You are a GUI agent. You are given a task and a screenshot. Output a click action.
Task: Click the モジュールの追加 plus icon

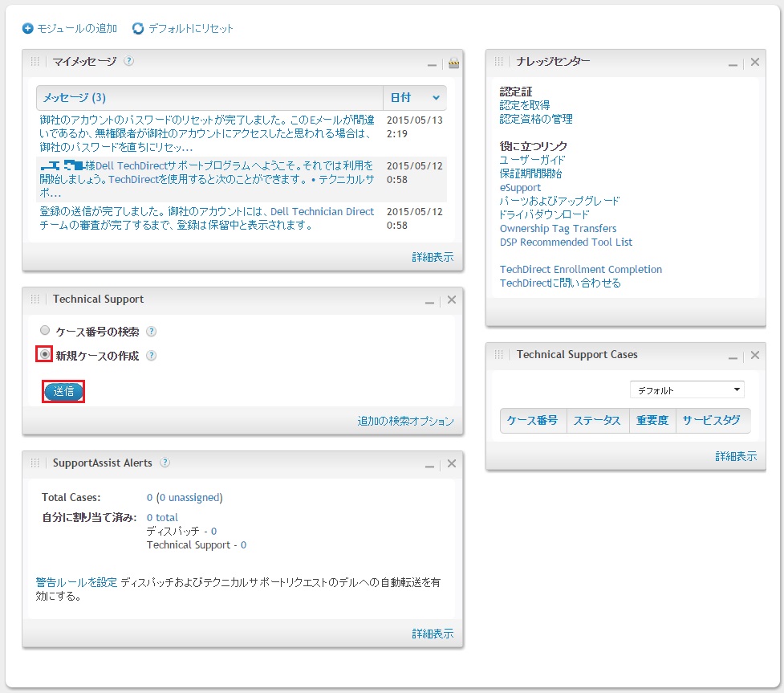(x=27, y=29)
